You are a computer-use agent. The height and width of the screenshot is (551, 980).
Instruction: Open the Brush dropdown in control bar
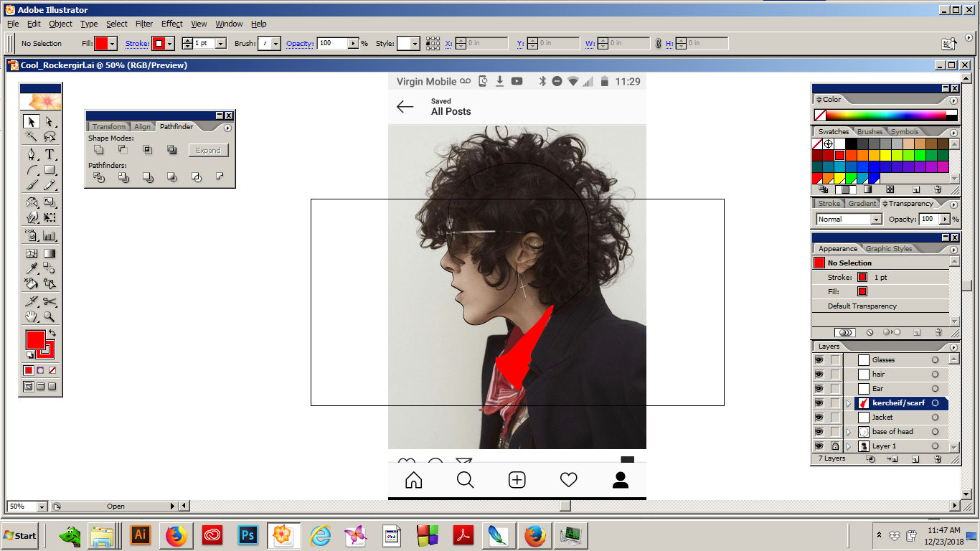(276, 44)
